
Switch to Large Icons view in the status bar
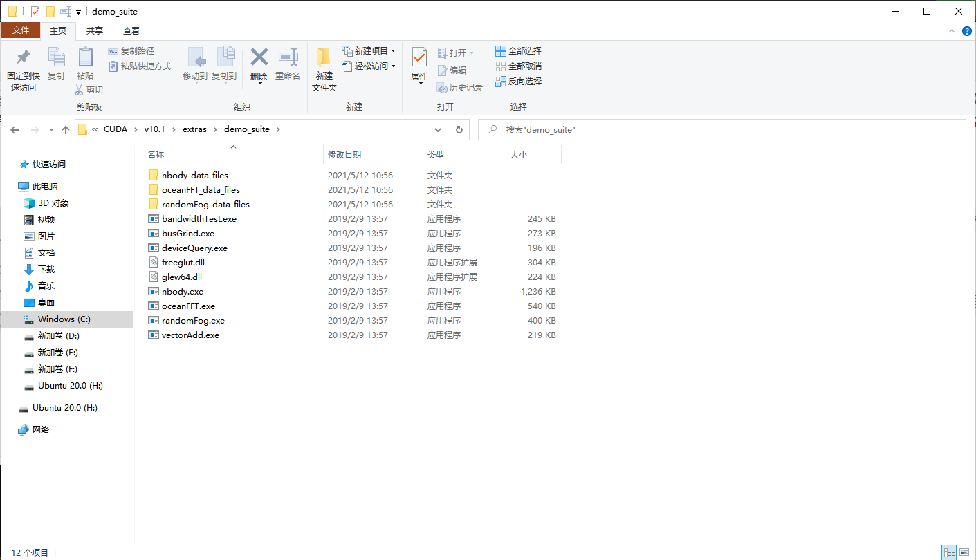(x=964, y=552)
